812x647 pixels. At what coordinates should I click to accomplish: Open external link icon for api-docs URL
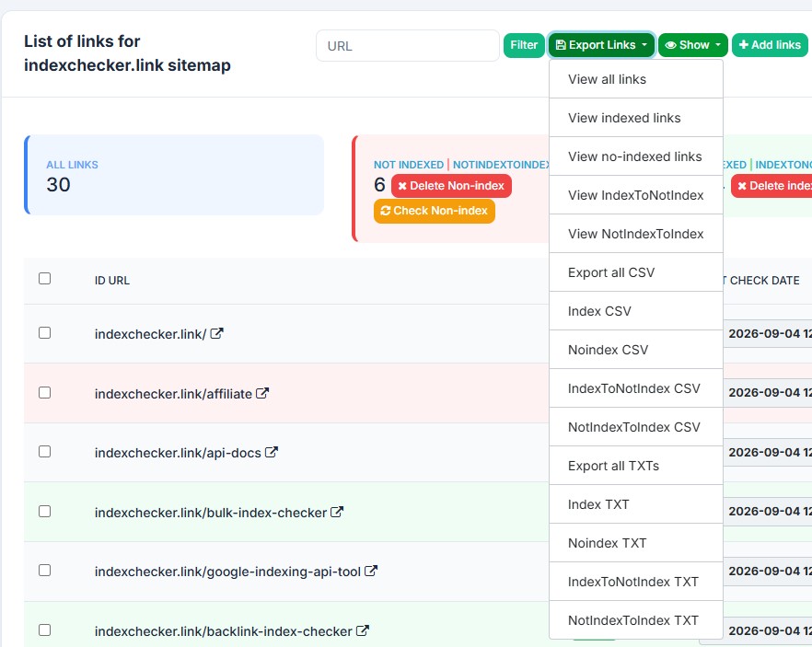(272, 453)
